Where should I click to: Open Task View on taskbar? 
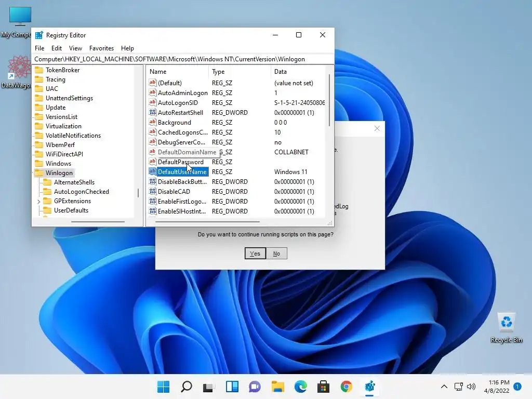[208, 387]
